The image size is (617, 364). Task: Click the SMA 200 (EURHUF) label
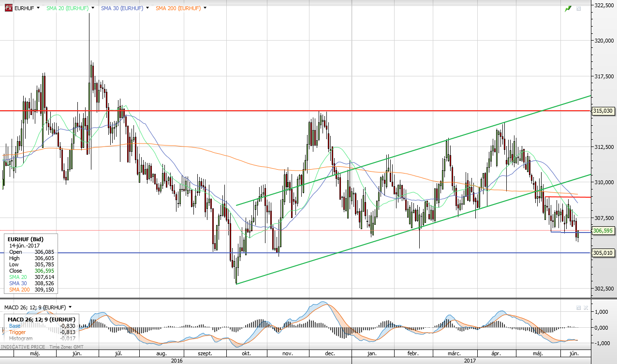pos(178,8)
